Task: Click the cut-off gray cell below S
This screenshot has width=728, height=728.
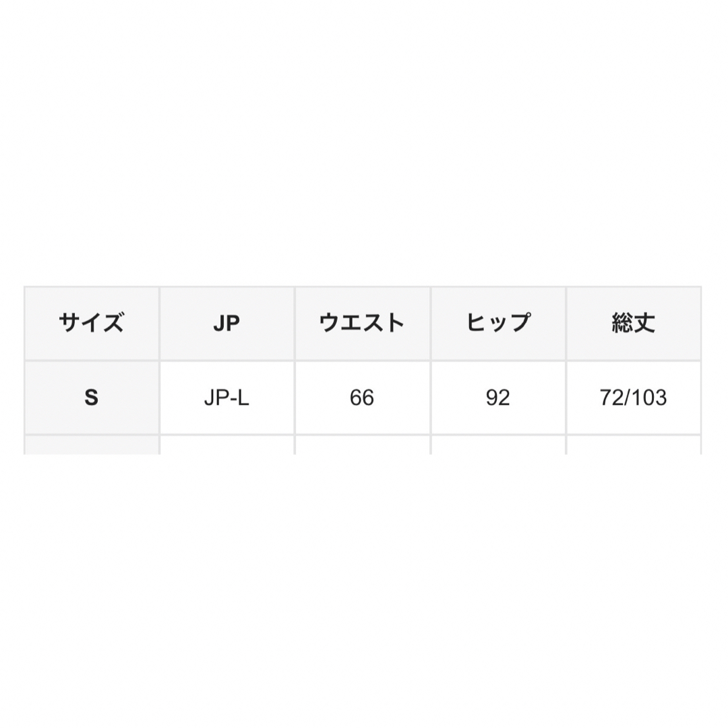Action: tap(92, 445)
